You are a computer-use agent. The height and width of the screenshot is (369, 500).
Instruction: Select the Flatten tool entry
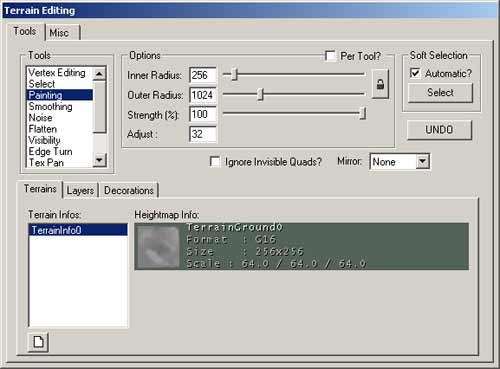[x=60, y=129]
